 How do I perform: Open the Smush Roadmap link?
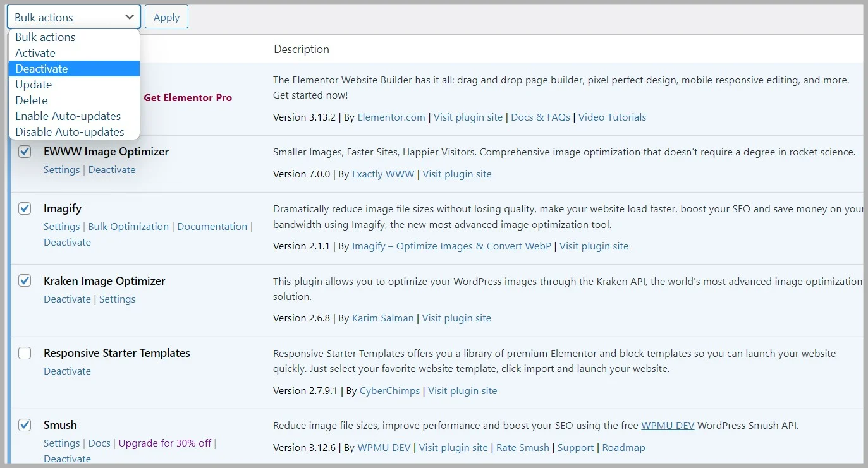coord(624,448)
